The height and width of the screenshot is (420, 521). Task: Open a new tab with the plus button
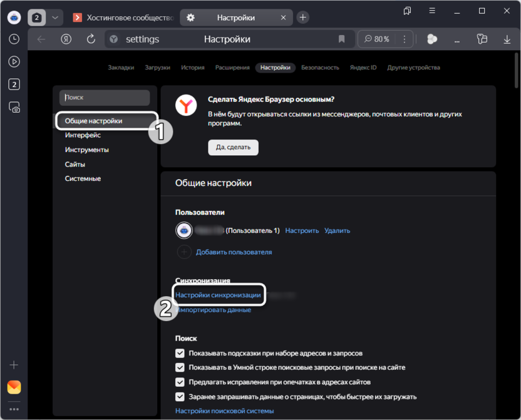pyautogui.click(x=302, y=18)
